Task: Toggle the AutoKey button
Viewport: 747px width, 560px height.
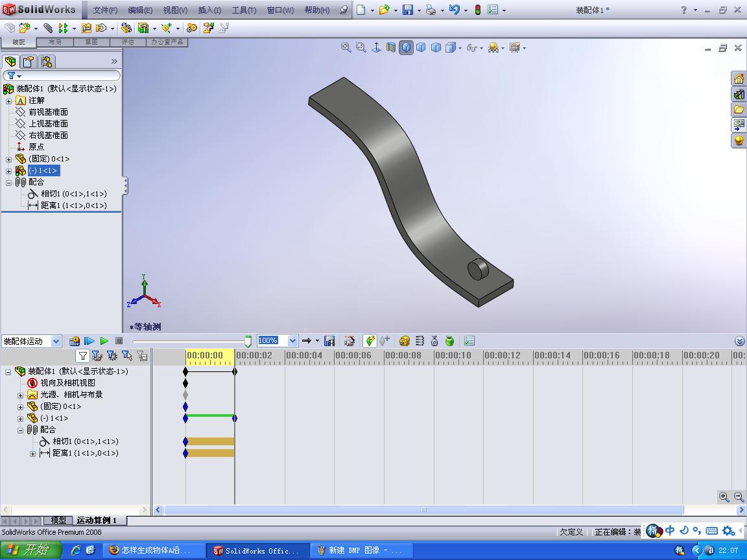Action: (370, 341)
